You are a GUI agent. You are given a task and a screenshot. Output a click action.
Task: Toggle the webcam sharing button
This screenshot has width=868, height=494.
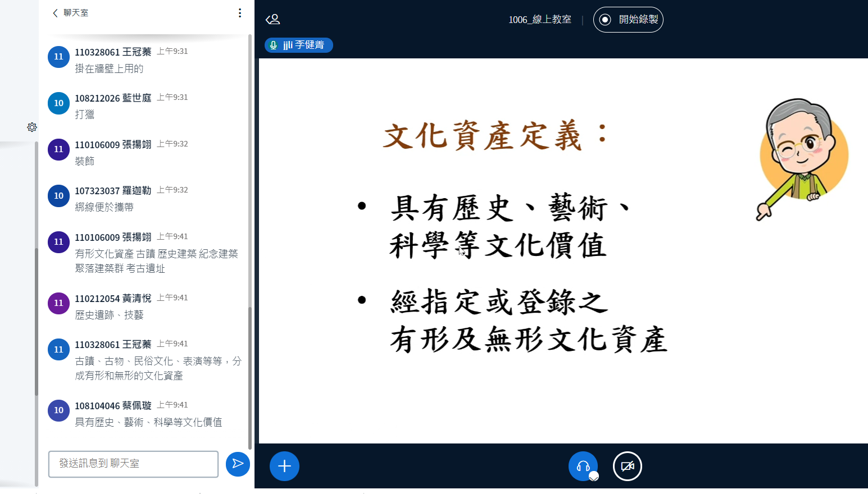point(627,466)
